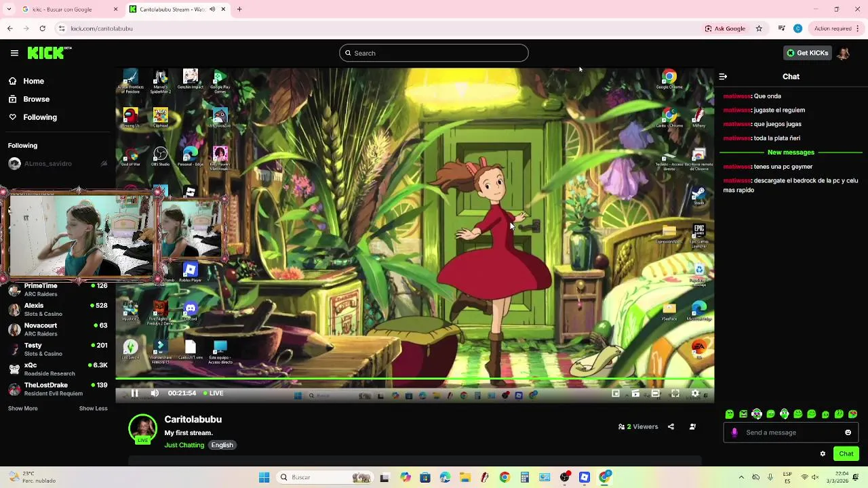Click the Windows taskbar Buscar search box
The height and width of the screenshot is (488, 868).
324,477
